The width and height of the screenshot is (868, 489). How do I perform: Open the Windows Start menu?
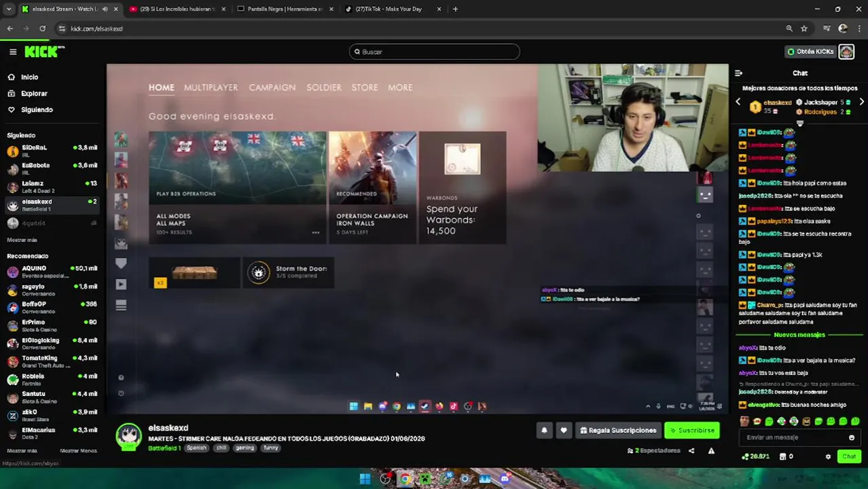(365, 479)
